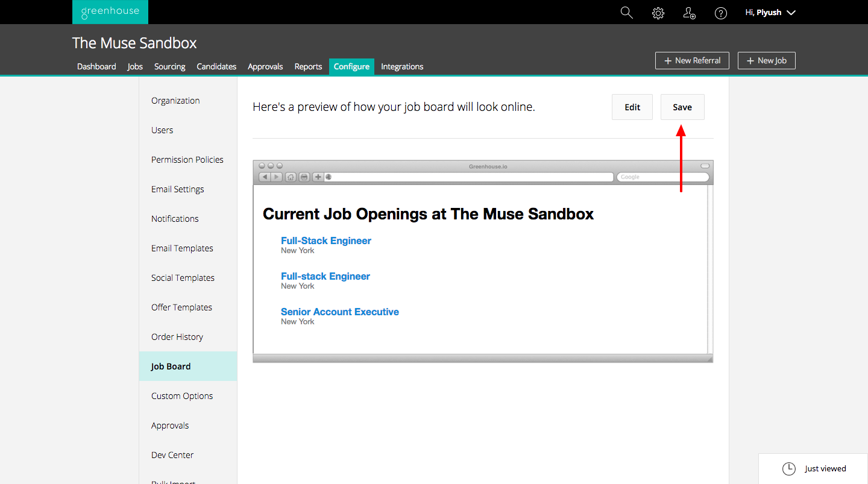This screenshot has width=868, height=484.
Task: Open the search magnifier icon
Action: pyautogui.click(x=627, y=13)
